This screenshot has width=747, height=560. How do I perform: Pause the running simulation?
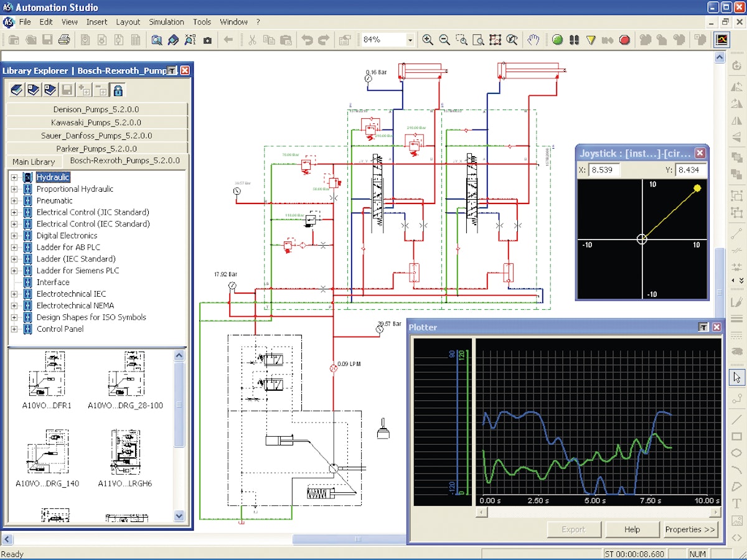[x=574, y=39]
